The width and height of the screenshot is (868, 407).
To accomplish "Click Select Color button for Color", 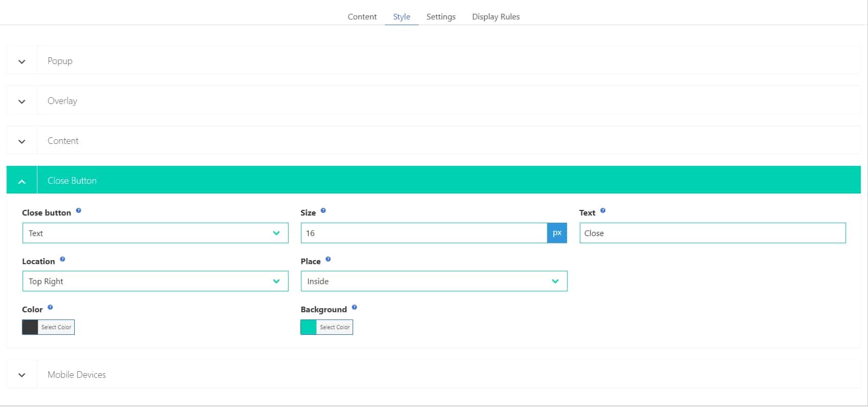I will click(x=56, y=327).
